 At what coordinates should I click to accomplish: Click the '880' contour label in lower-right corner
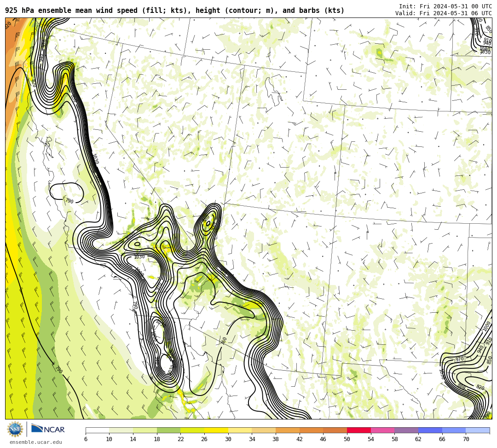461,386
